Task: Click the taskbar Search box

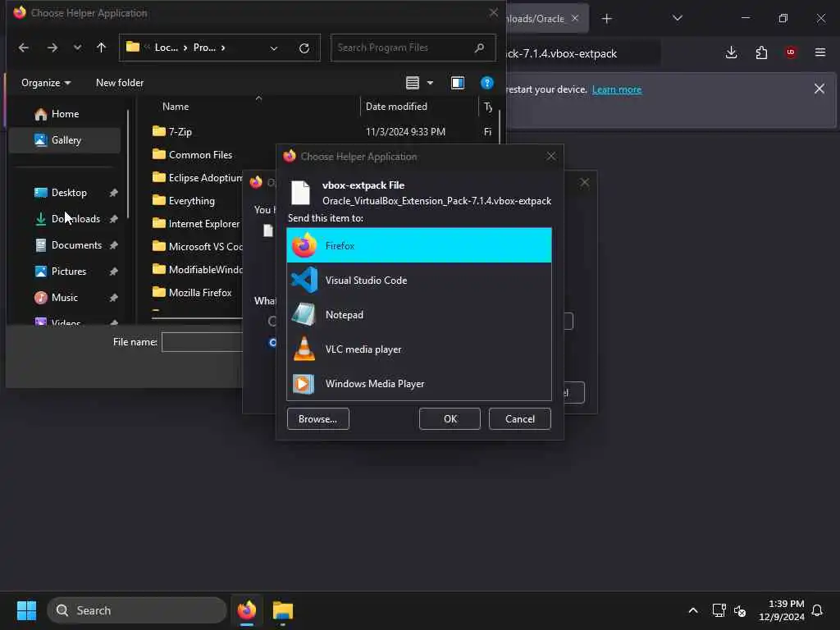Action: pos(137,610)
